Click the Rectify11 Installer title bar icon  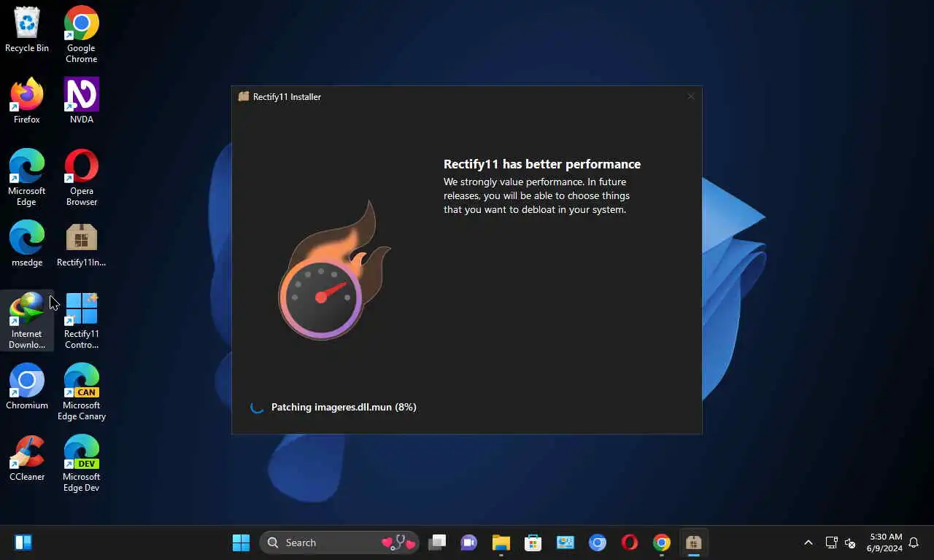244,96
